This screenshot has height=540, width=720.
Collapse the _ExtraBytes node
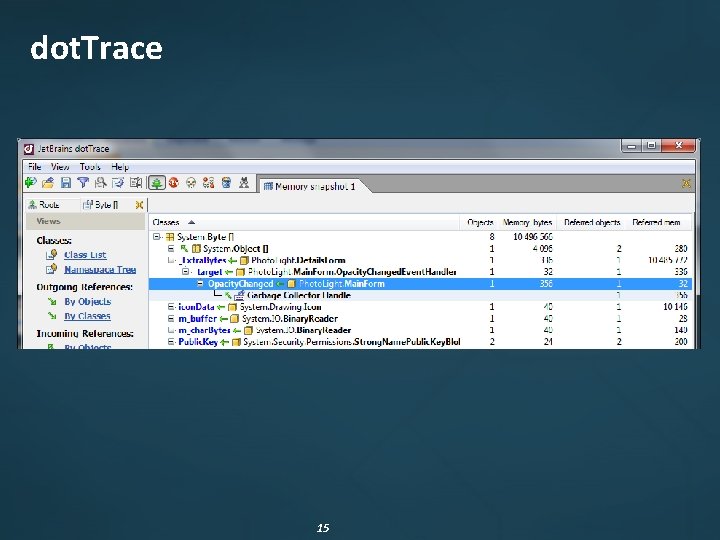tap(171, 260)
